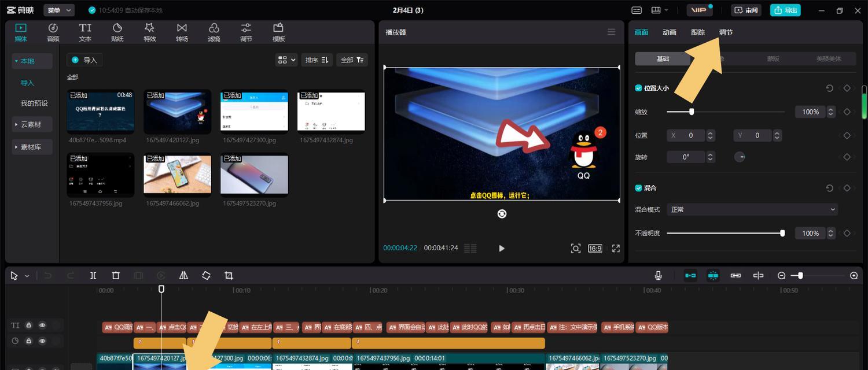The height and width of the screenshot is (370, 868).
Task: Open the 全部 filter dropdown
Action: click(x=352, y=60)
